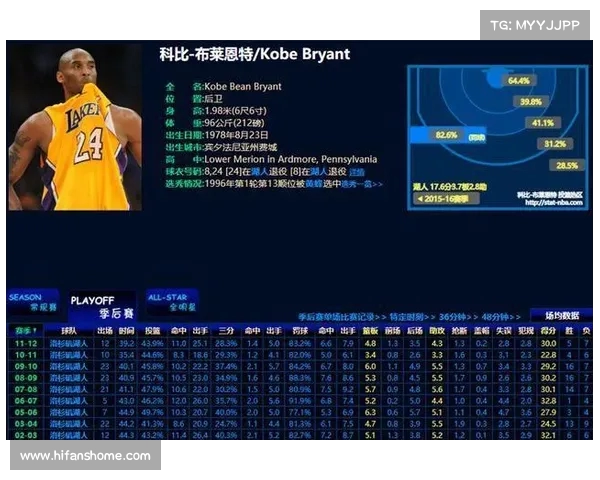Click previous-season arrow beside 2015-16

pos(421,199)
